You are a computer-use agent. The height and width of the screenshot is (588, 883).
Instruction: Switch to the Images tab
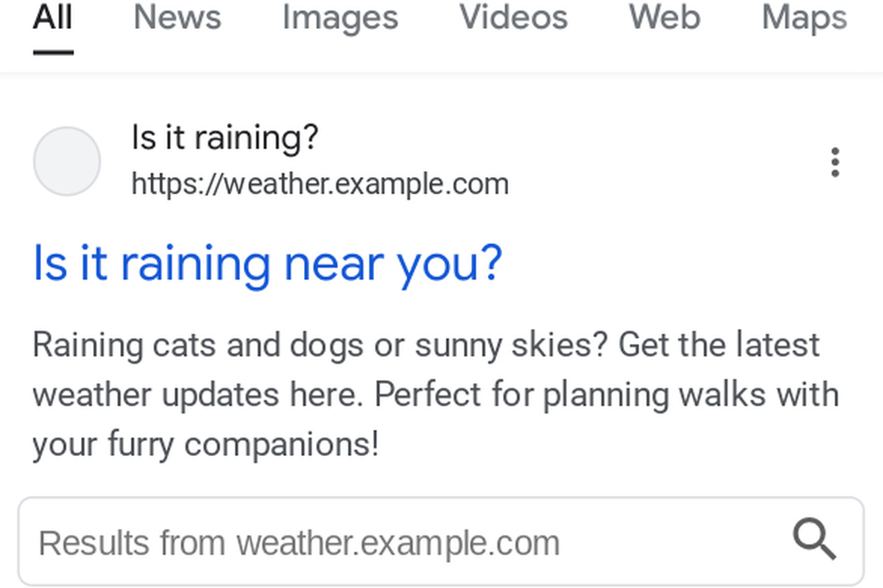click(340, 18)
